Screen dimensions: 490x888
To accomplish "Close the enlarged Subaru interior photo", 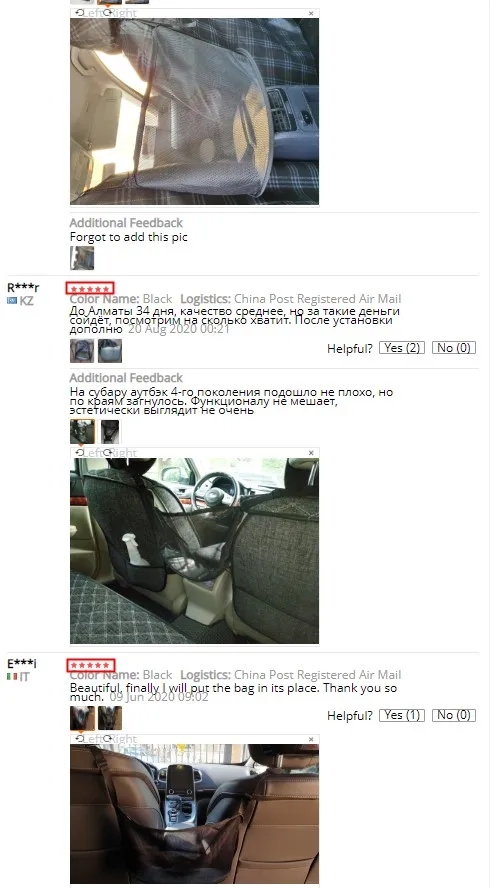I will (311, 453).
